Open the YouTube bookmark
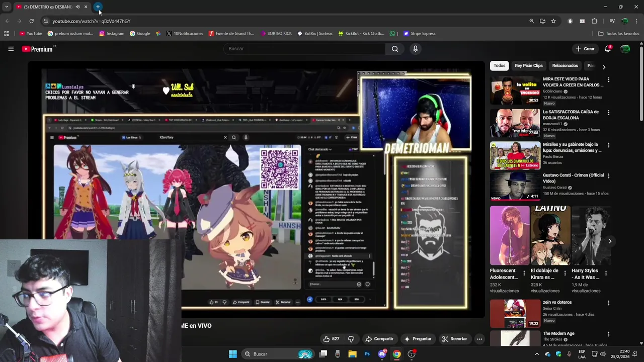 [x=31, y=34]
